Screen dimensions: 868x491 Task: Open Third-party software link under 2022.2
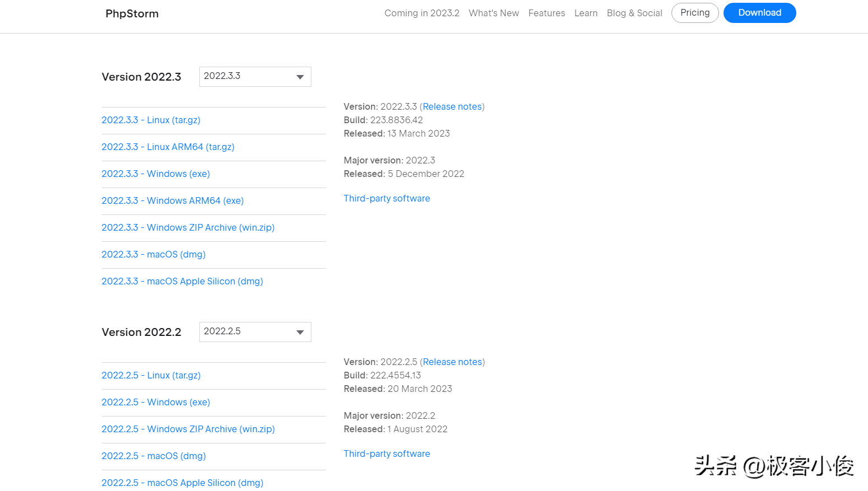click(387, 453)
